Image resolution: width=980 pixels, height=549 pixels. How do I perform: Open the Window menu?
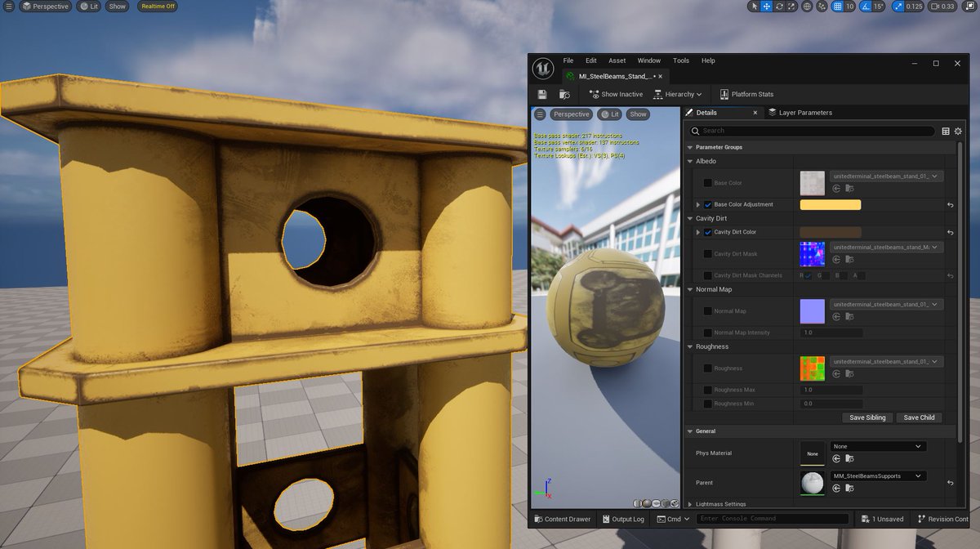(649, 60)
